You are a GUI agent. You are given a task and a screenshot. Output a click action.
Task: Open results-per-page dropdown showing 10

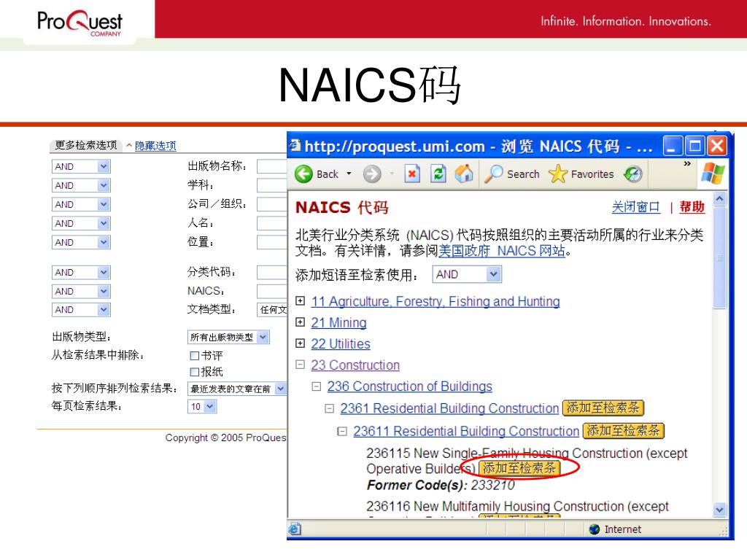click(x=202, y=407)
